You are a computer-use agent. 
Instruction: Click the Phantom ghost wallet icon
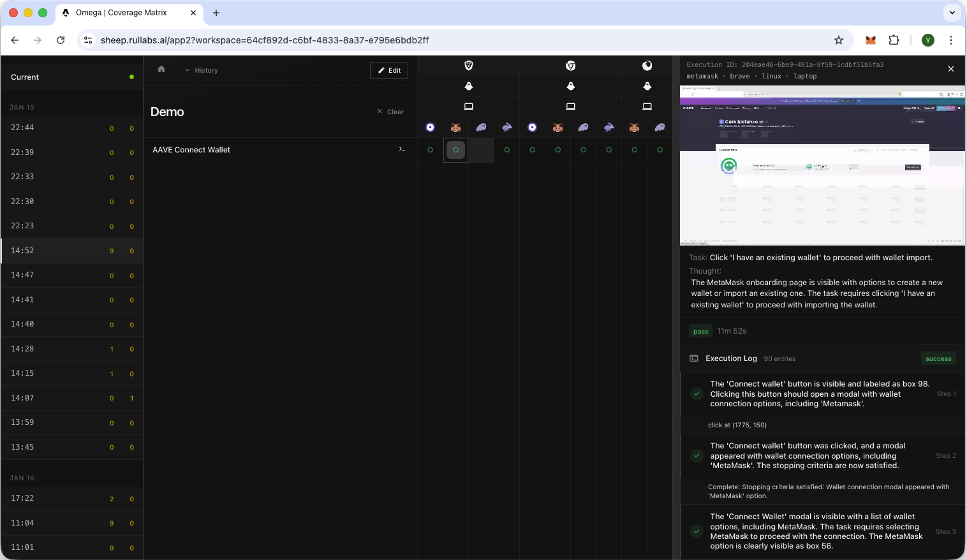pyautogui.click(x=481, y=127)
